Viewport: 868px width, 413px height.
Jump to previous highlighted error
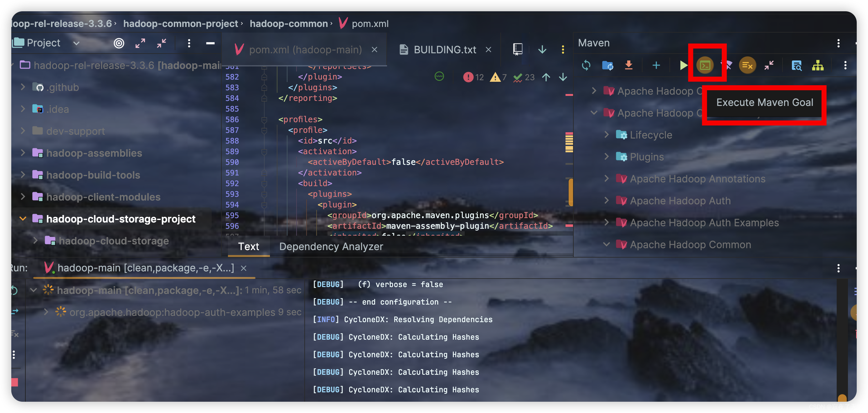546,77
